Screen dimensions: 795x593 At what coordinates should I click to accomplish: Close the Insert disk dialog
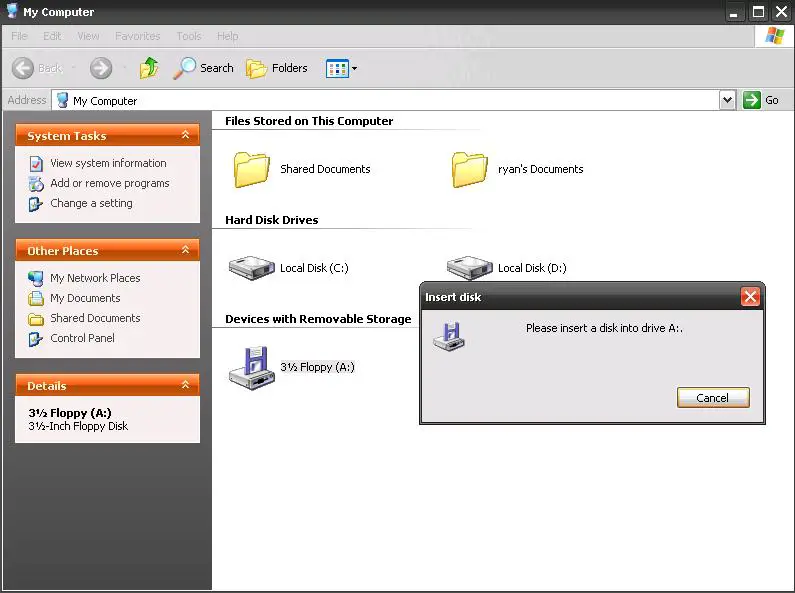[750, 297]
